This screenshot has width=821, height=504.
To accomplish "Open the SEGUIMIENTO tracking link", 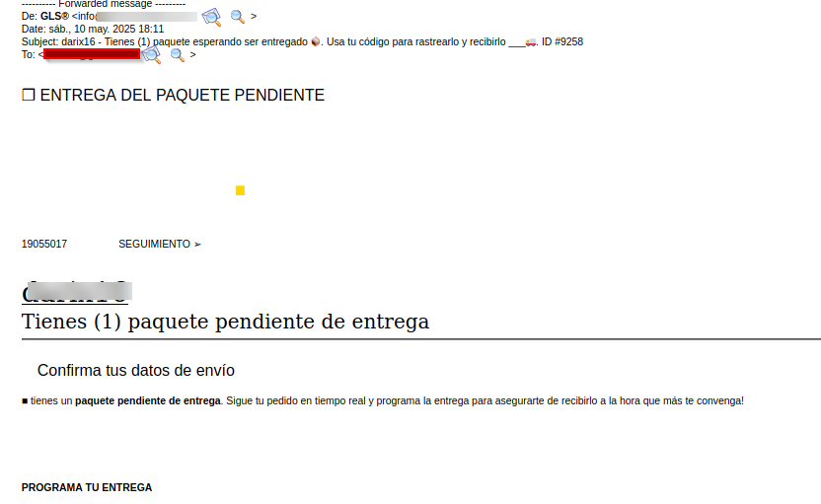I will (x=160, y=245).
